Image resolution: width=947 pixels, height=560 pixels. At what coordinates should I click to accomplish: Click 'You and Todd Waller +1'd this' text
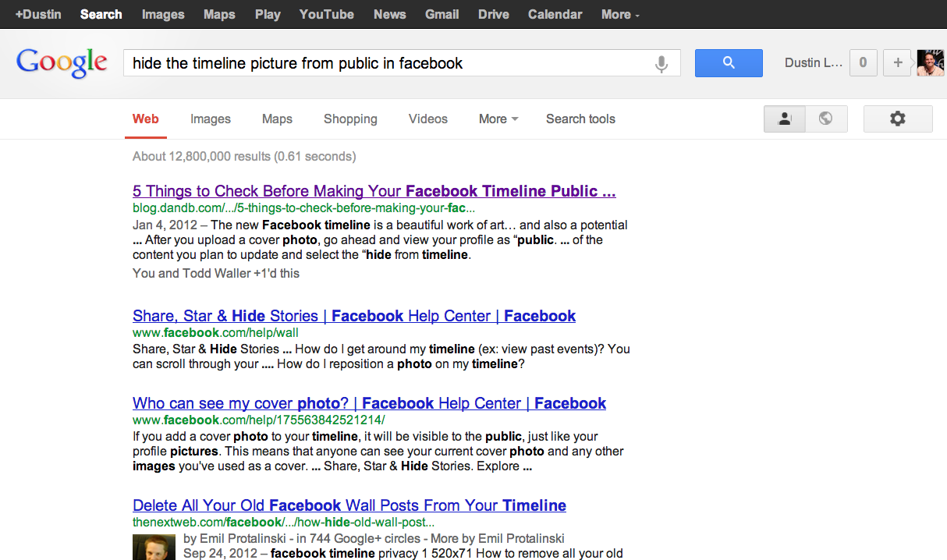pyautogui.click(x=216, y=273)
